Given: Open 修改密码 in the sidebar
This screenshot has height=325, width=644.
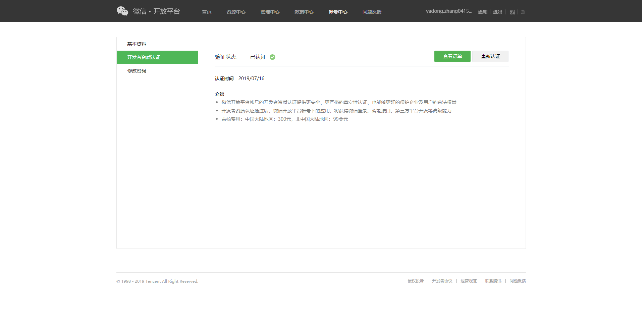Looking at the screenshot, I should (137, 71).
